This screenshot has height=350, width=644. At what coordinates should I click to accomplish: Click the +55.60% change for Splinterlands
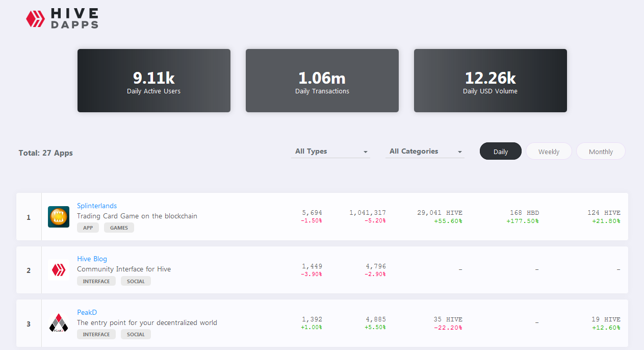click(448, 221)
